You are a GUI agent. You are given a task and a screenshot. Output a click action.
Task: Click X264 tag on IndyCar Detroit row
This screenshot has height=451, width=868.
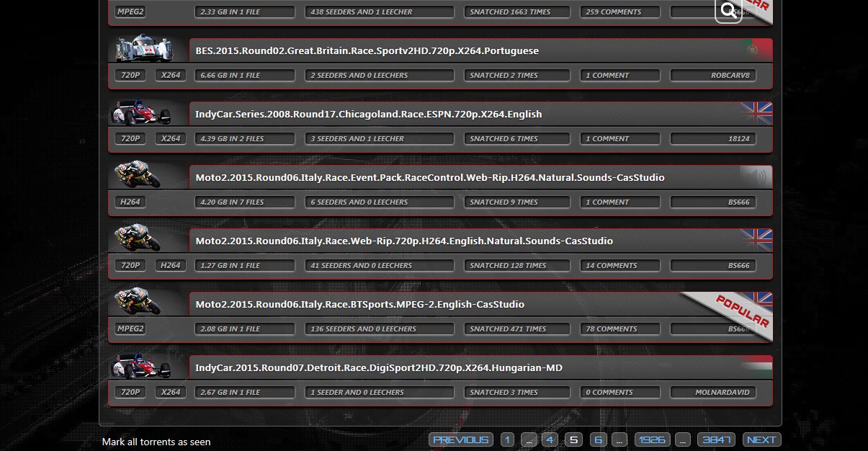pyautogui.click(x=171, y=392)
